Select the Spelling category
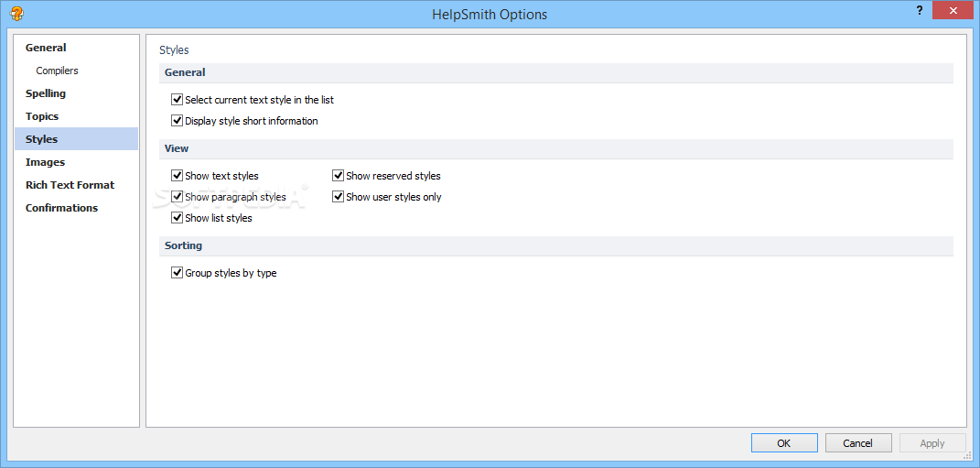 76,93
